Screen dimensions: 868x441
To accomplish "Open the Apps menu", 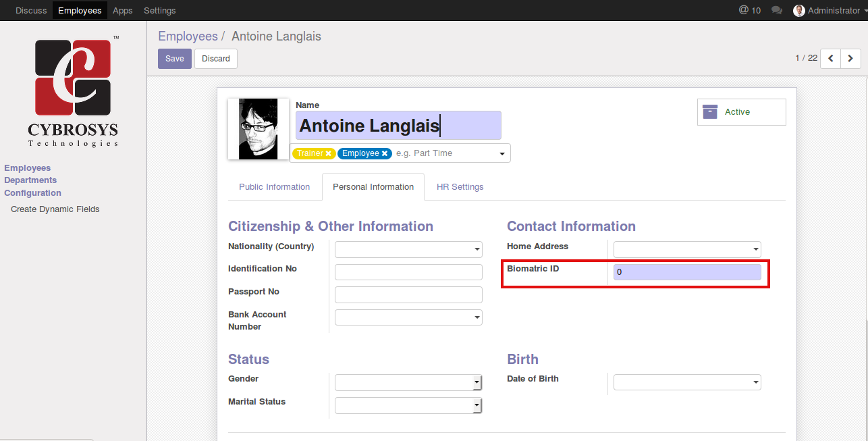I will point(123,10).
